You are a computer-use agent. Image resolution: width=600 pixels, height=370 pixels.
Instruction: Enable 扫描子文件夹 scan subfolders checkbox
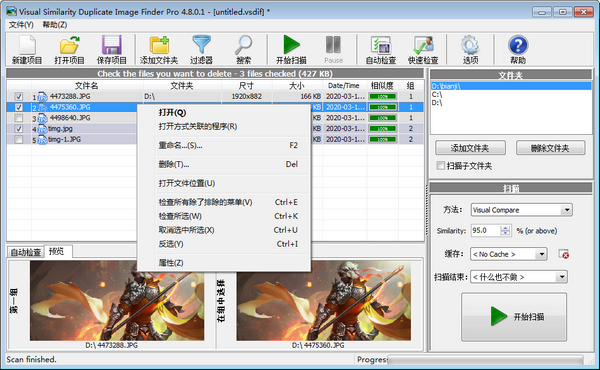coord(441,166)
